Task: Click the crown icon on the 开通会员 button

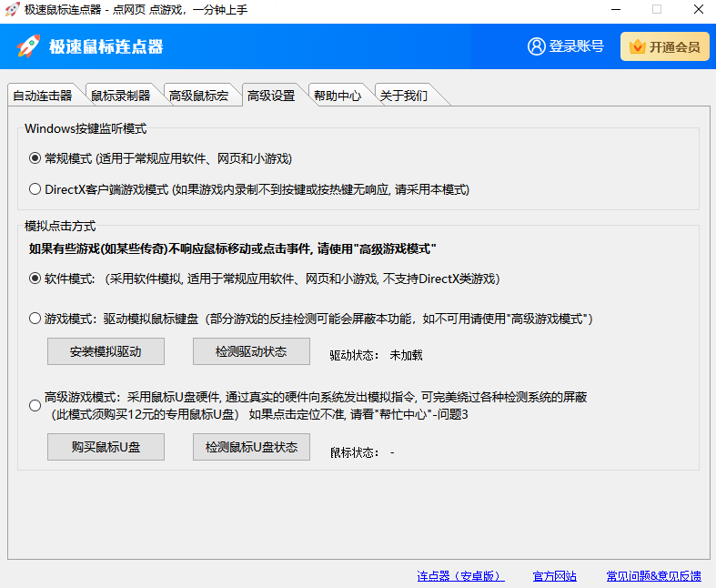Action: tap(637, 47)
